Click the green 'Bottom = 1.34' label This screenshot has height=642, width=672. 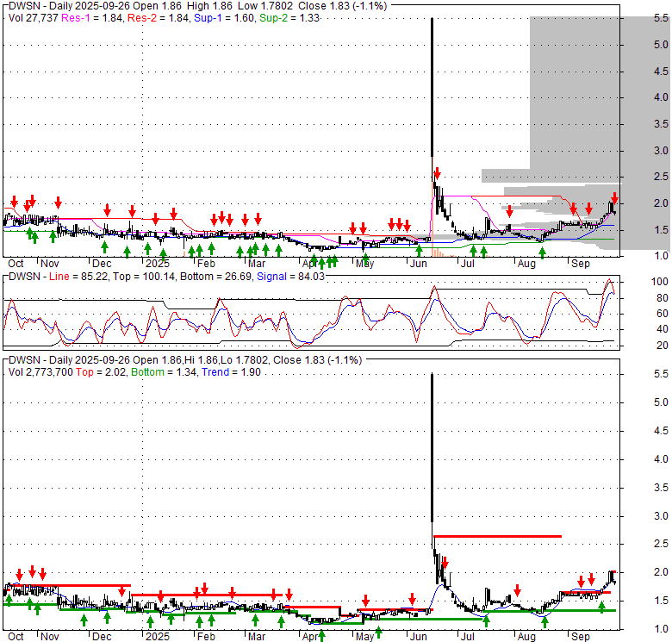coord(165,372)
